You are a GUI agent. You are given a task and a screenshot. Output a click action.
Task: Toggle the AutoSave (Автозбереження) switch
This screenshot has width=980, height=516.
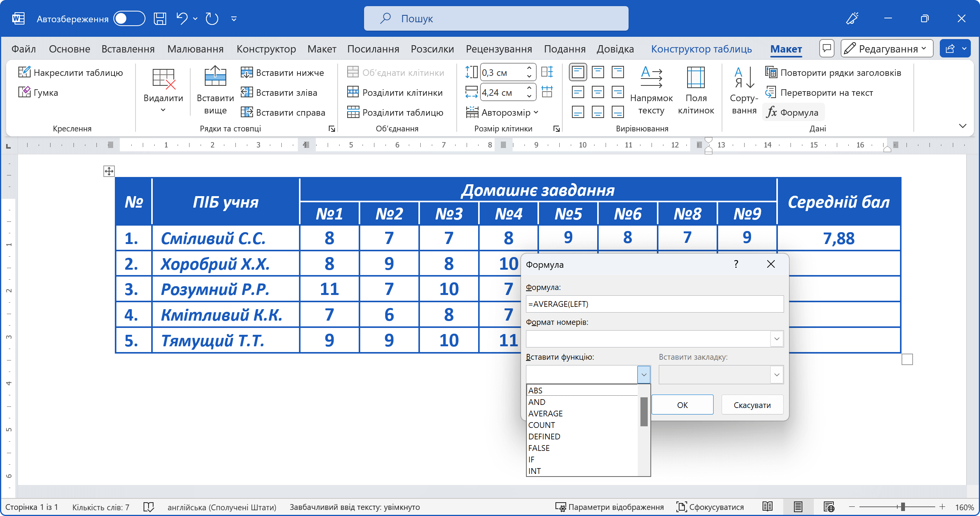129,18
